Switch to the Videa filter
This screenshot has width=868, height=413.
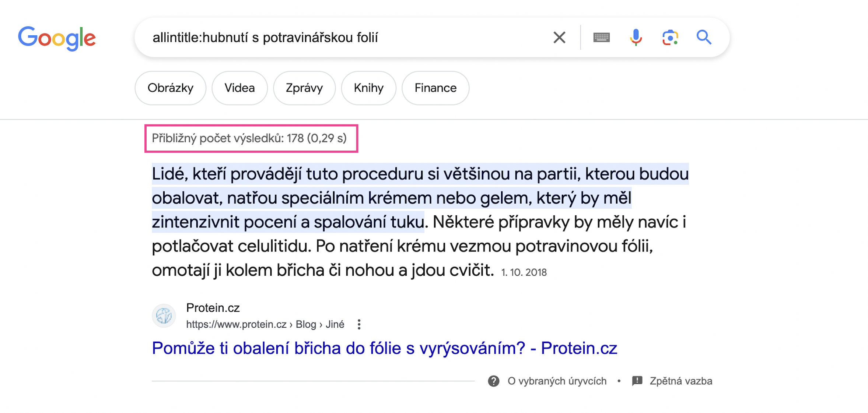(239, 88)
